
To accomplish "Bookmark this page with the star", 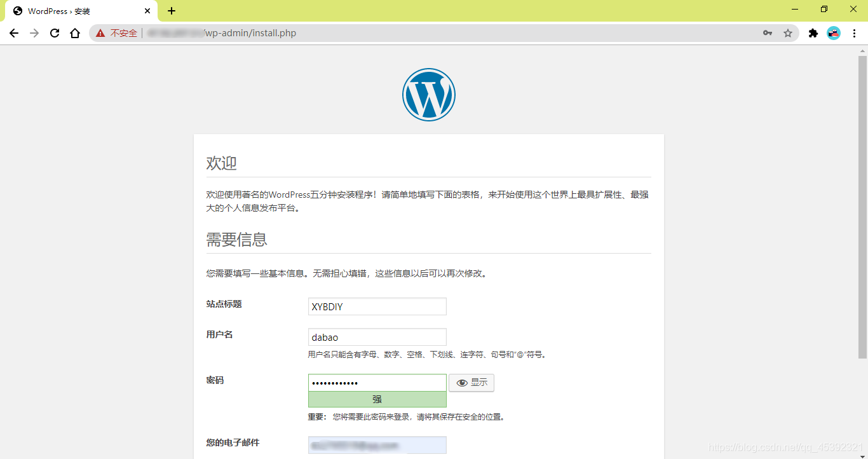I will [788, 33].
